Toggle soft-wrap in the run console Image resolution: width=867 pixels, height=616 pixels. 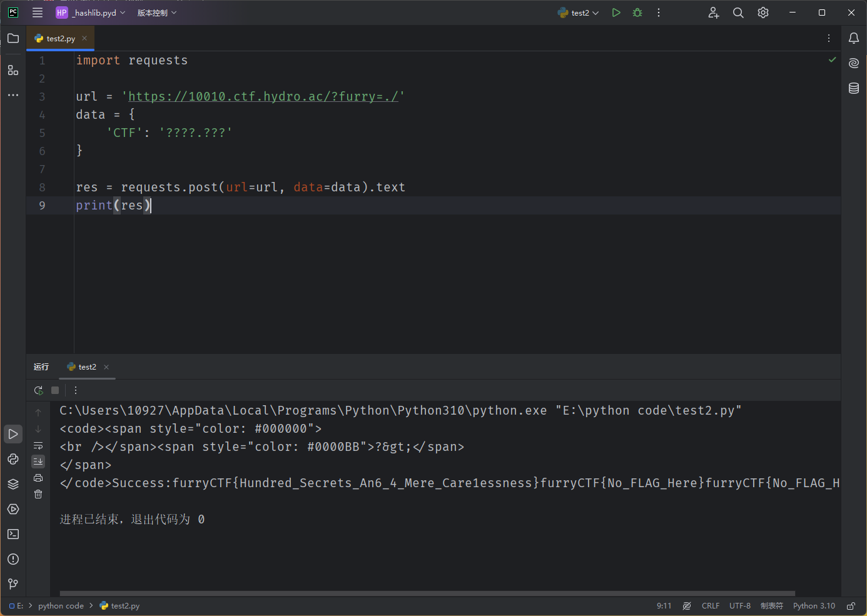coord(38,445)
